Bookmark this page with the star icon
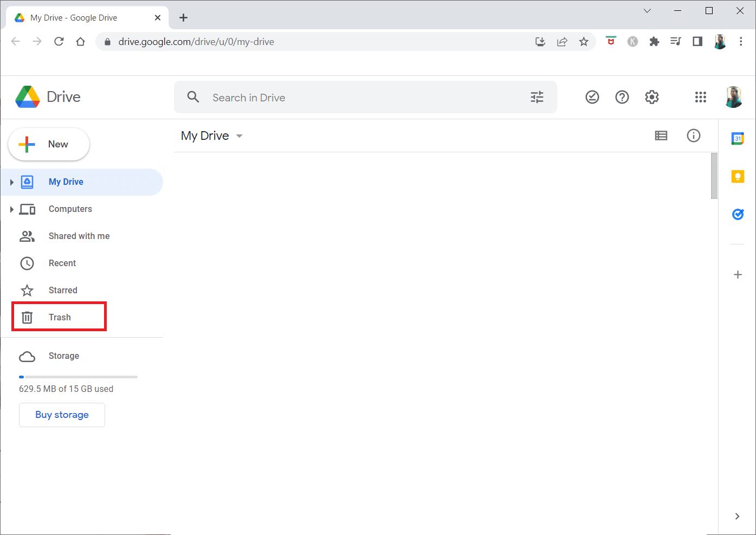Viewport: 756px width, 535px height. (x=584, y=42)
